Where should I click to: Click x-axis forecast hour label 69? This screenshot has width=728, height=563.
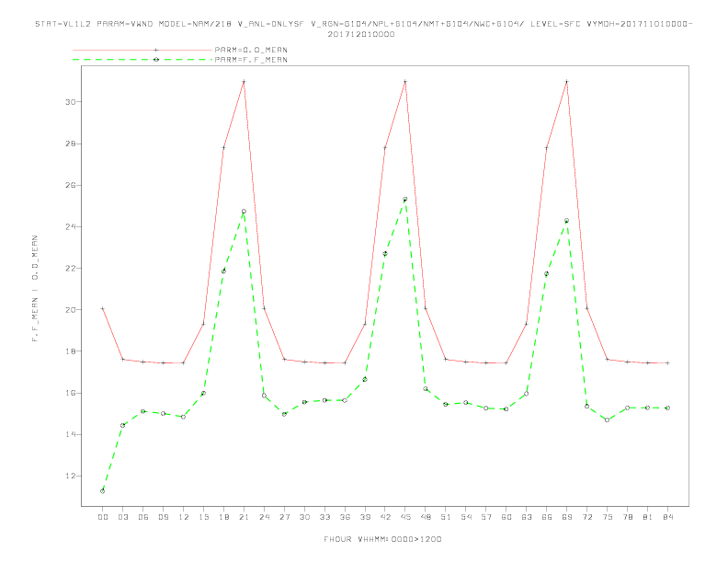567,517
